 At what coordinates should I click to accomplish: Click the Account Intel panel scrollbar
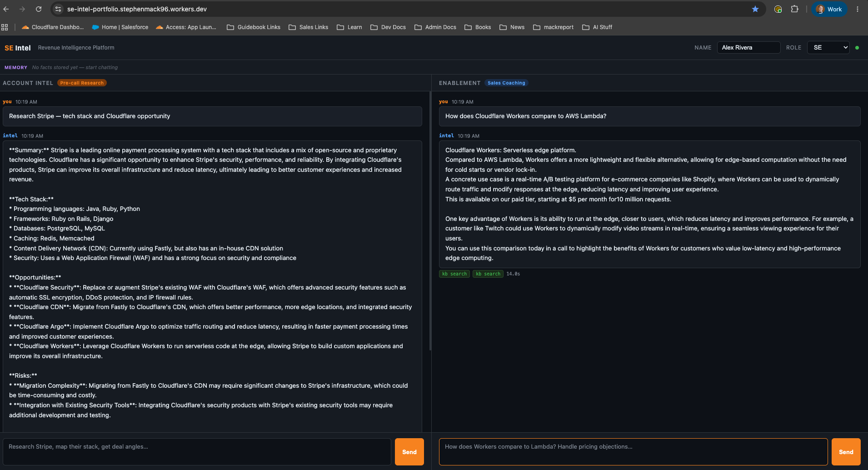pos(430,221)
